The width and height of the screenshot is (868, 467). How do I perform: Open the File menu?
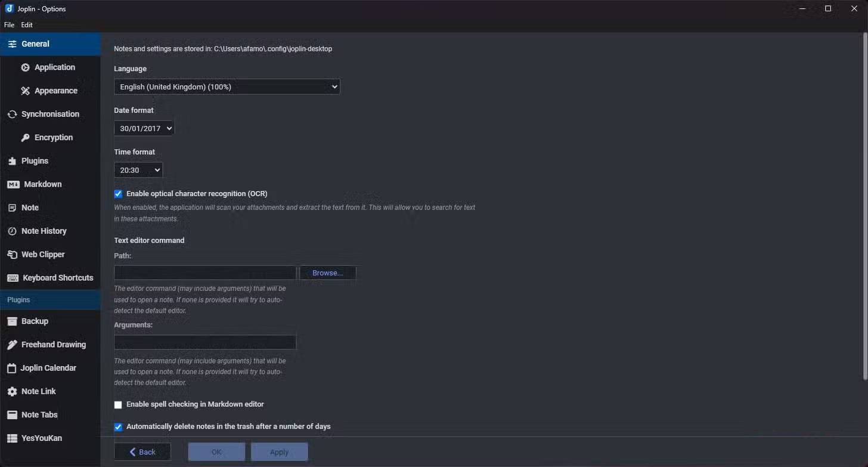click(9, 25)
